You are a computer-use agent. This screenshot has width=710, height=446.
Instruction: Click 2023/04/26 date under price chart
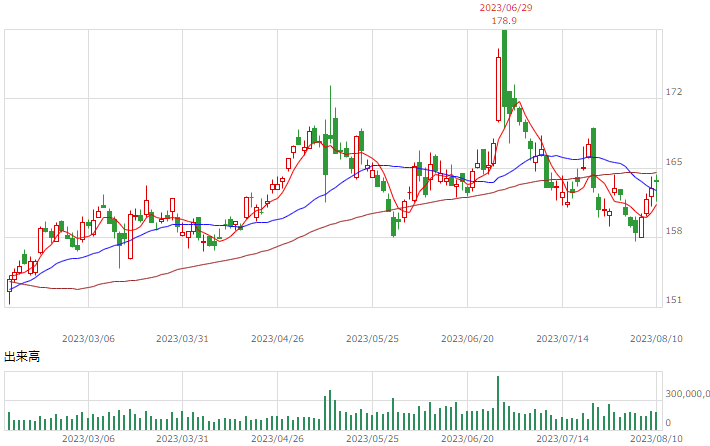point(278,339)
